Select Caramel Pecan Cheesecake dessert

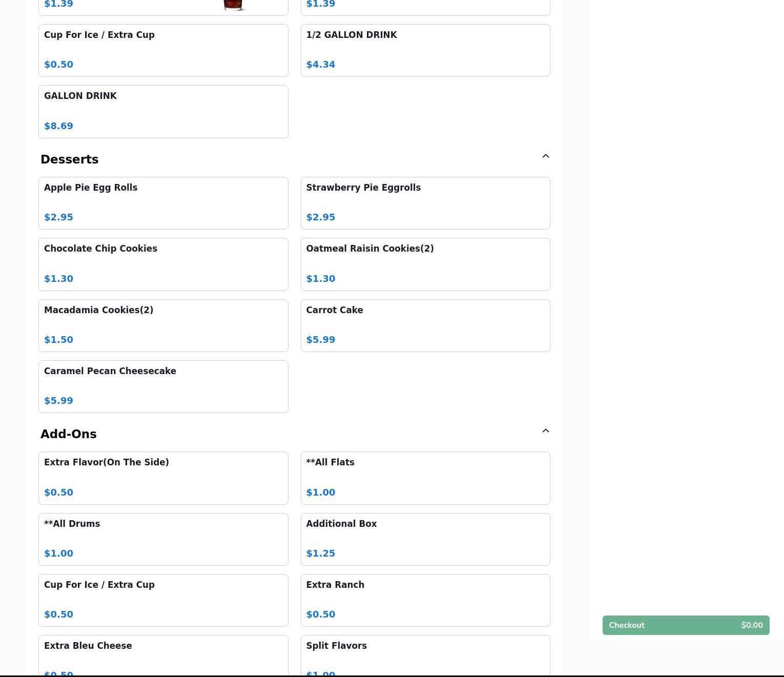[163, 386]
